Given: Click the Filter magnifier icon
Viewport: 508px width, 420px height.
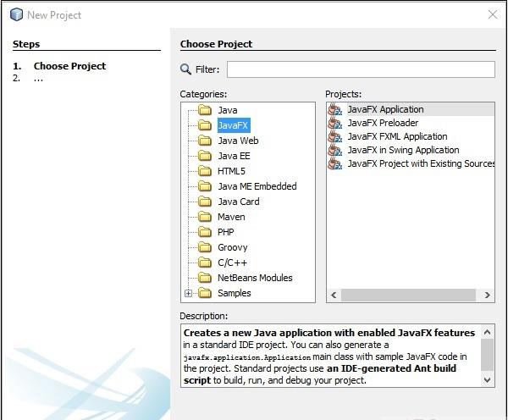Looking at the screenshot, I should pos(185,69).
